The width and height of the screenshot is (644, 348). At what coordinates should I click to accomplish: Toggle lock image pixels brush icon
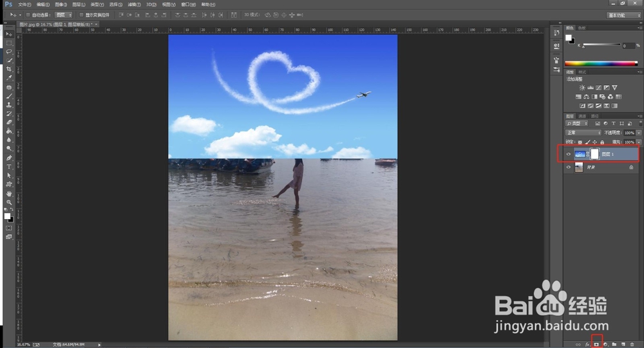tap(587, 142)
